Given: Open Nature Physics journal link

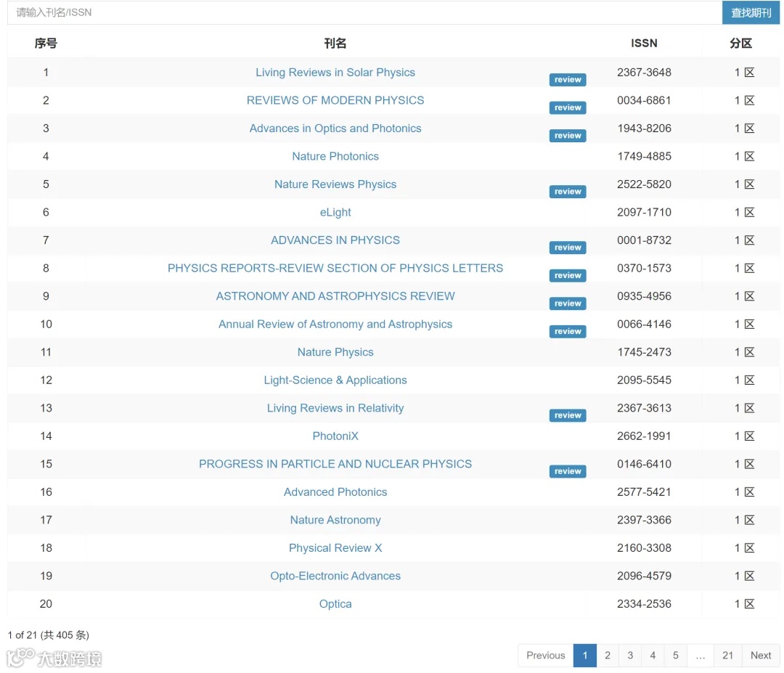Looking at the screenshot, I should [x=335, y=353].
